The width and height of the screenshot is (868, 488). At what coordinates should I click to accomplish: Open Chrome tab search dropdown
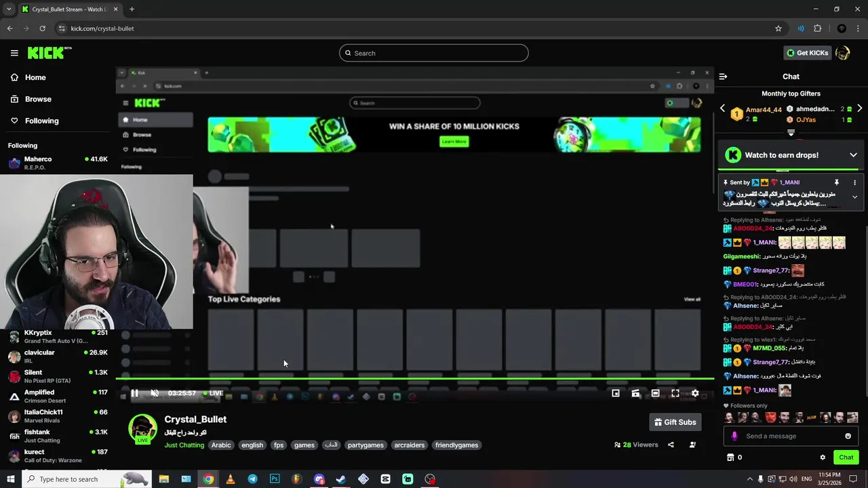[9, 9]
